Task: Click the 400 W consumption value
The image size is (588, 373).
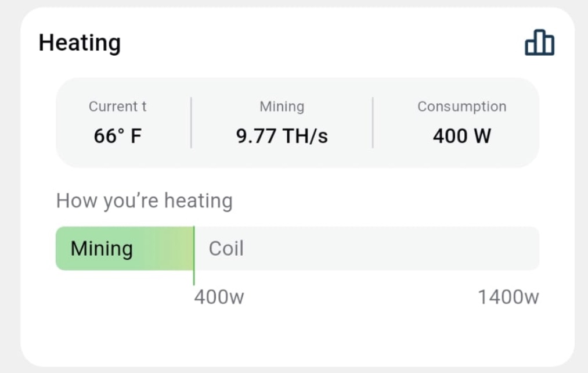Action: (461, 136)
